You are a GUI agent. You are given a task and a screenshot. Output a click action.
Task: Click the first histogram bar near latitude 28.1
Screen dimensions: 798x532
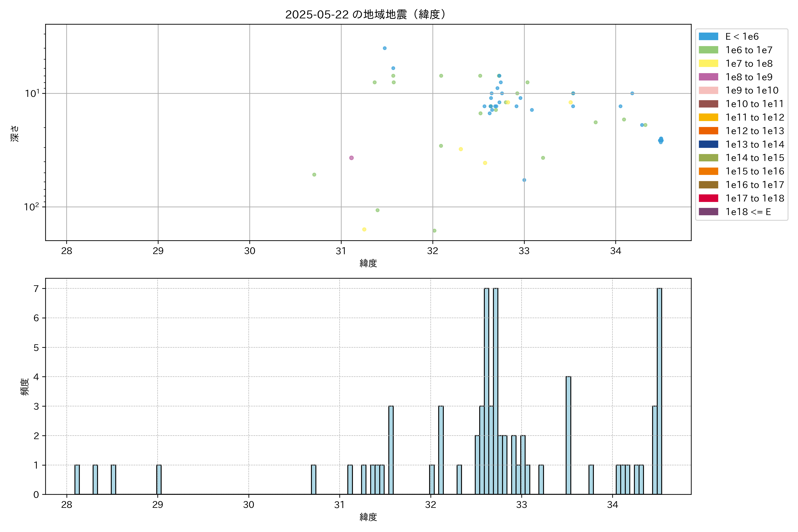pos(77,479)
